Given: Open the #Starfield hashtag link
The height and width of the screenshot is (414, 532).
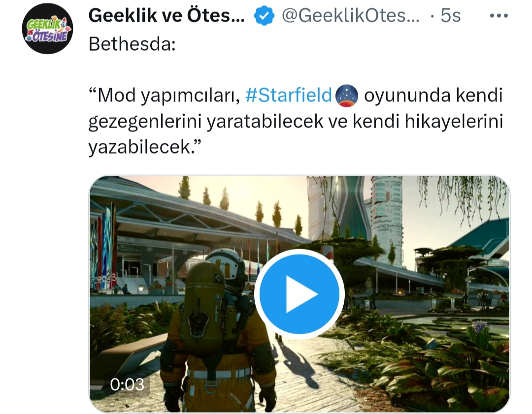Looking at the screenshot, I should click(288, 96).
